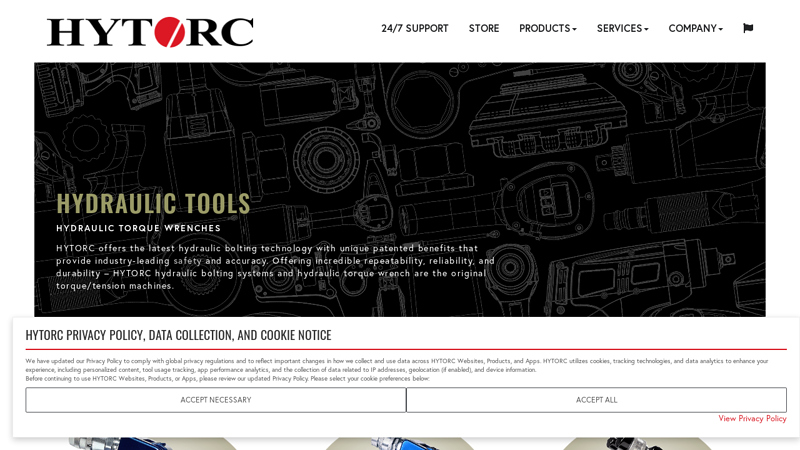Expand the Products dropdown menu
This screenshot has width=800, height=450.
pos(547,29)
